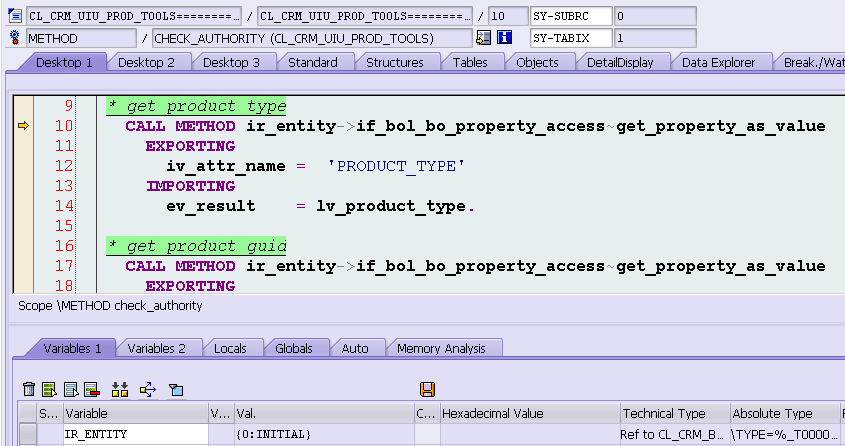Select the Variables 2 tab
The height and width of the screenshot is (446, 845).
click(x=156, y=349)
